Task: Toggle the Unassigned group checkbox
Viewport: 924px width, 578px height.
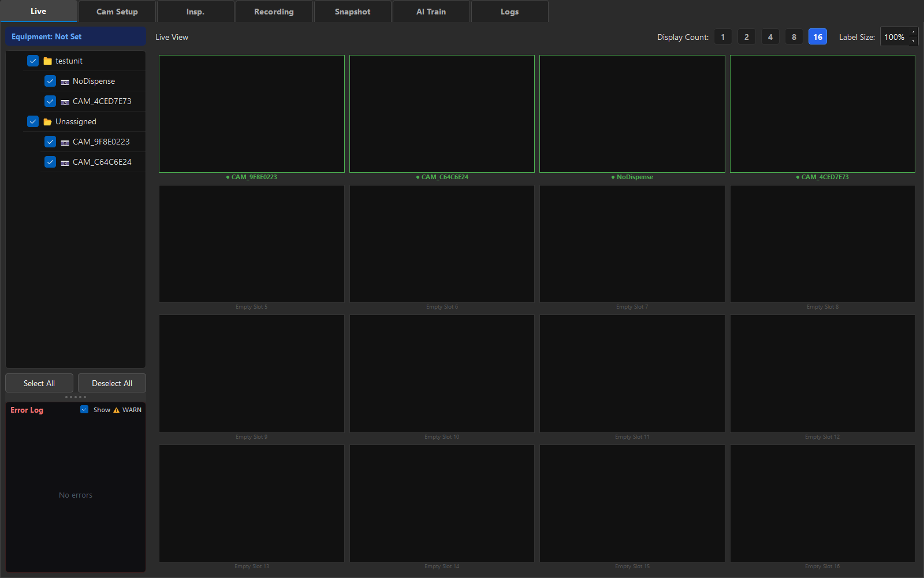Action: pos(33,121)
